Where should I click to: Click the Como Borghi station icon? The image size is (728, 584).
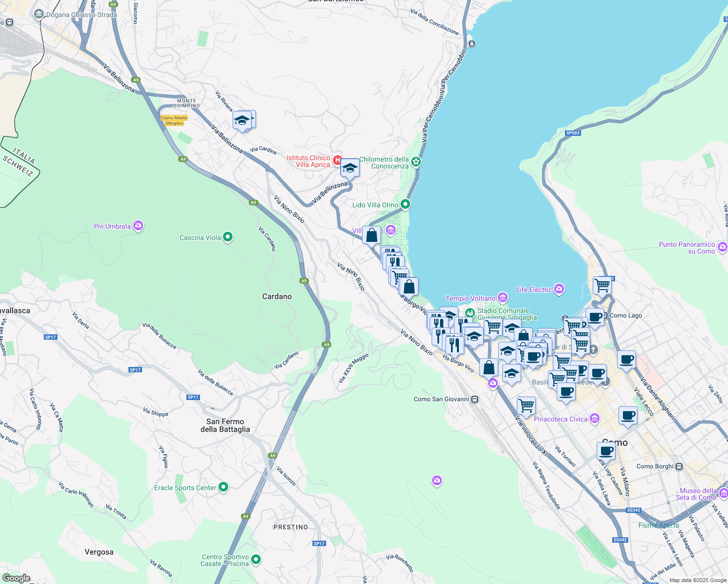click(x=679, y=466)
